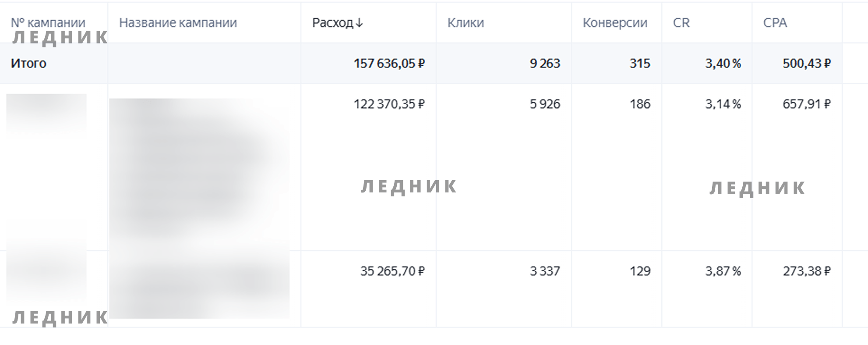Click the CR column header
The image size is (868, 345).
click(x=681, y=23)
